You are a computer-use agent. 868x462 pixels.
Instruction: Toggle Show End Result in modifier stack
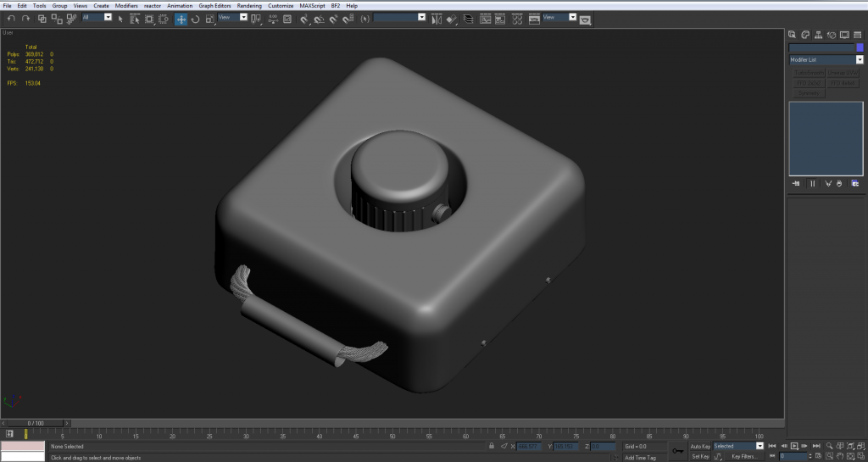812,183
